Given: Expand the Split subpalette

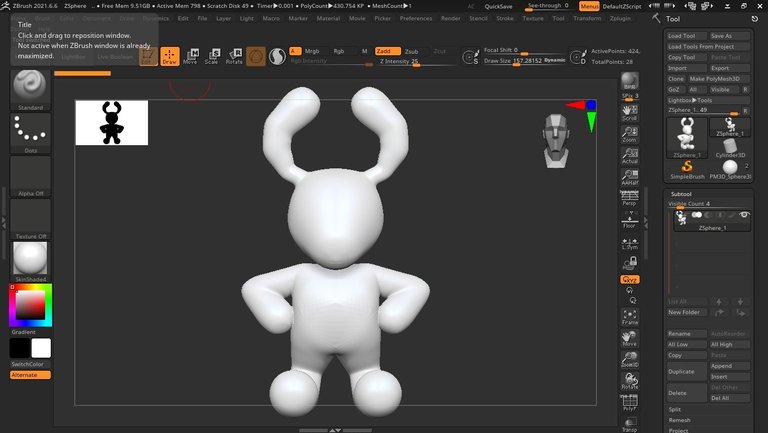Looking at the screenshot, I should [x=675, y=409].
